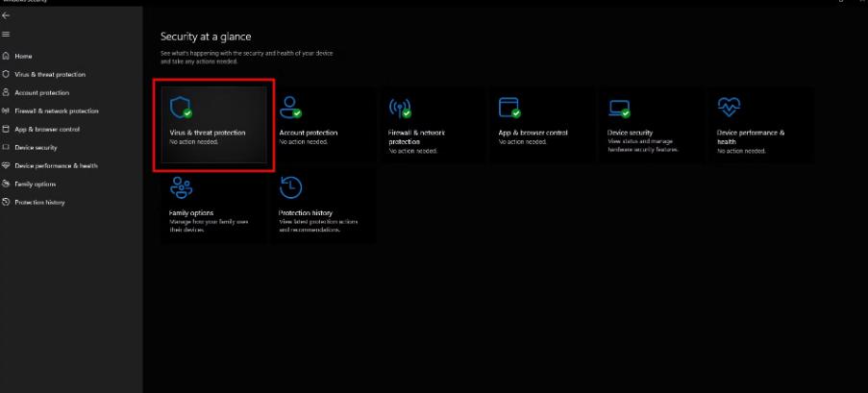This screenshot has width=868, height=393.
Task: Open the Protection history tile title
Action: coord(306,213)
